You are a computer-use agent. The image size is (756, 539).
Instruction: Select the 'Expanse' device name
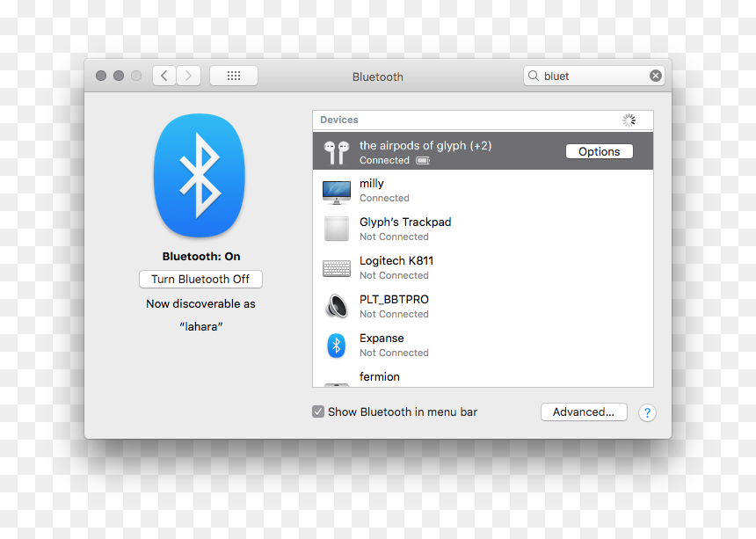382,338
